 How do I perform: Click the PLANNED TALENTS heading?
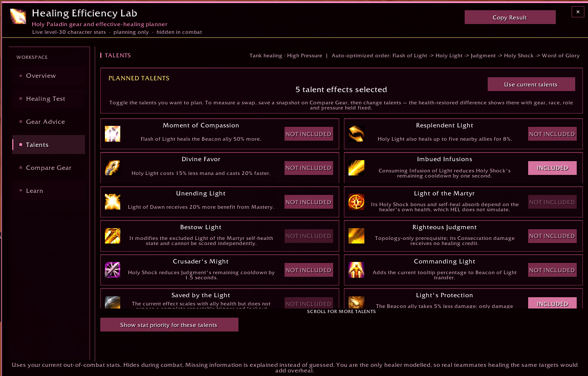pyautogui.click(x=139, y=78)
